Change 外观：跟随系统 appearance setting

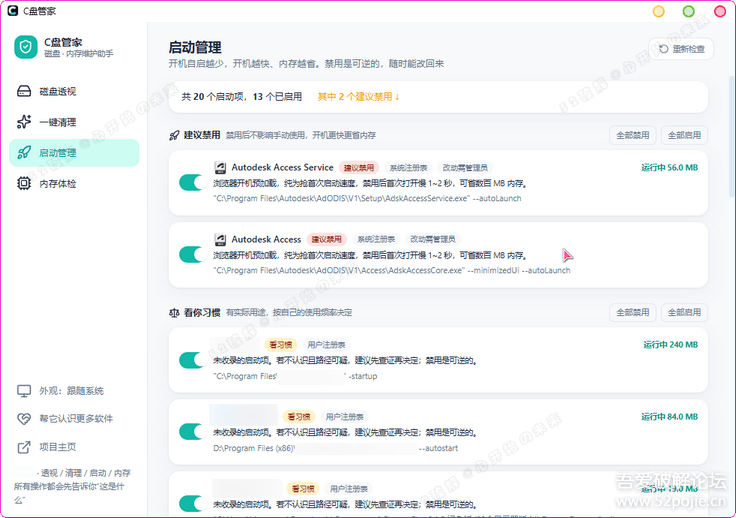(71, 391)
